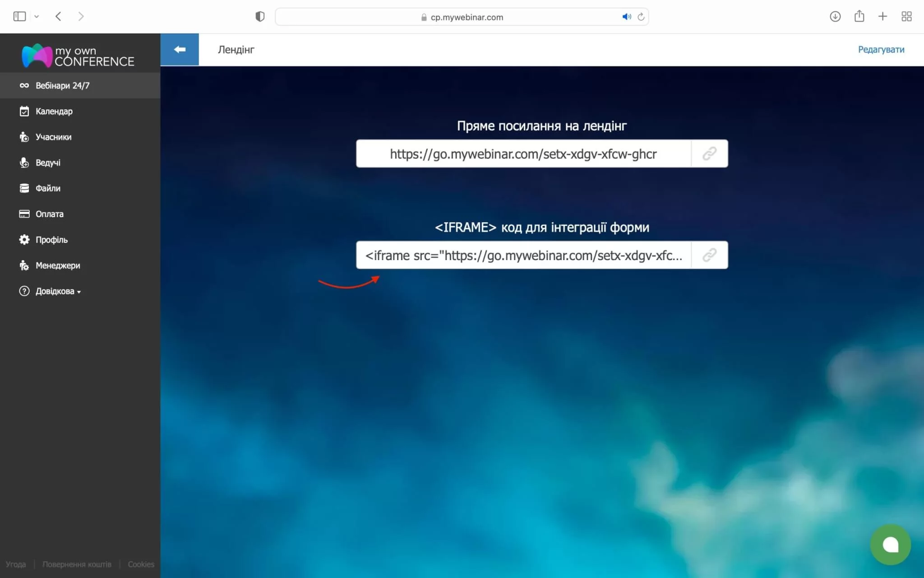Select Вебінари 24/7 in the menu

point(62,85)
